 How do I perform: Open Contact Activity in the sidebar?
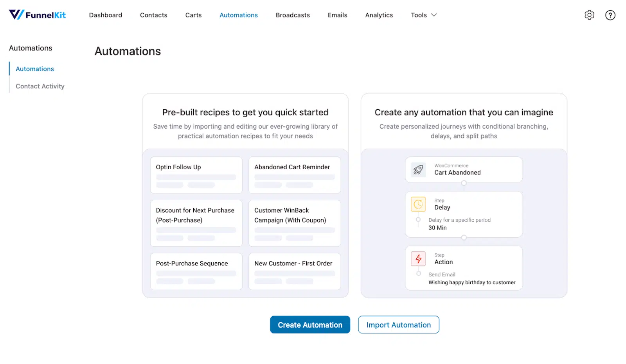tap(40, 86)
